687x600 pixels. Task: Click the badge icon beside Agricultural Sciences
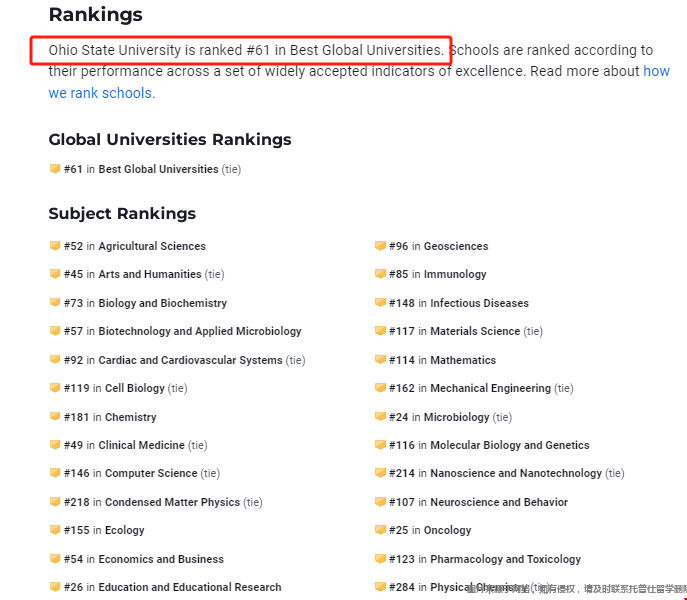click(55, 245)
